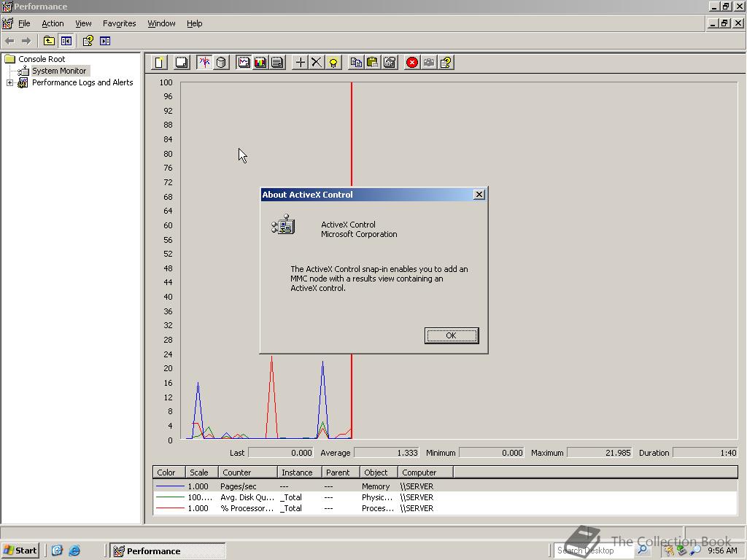Click the Average value field
747x560 pixels.
point(387,453)
